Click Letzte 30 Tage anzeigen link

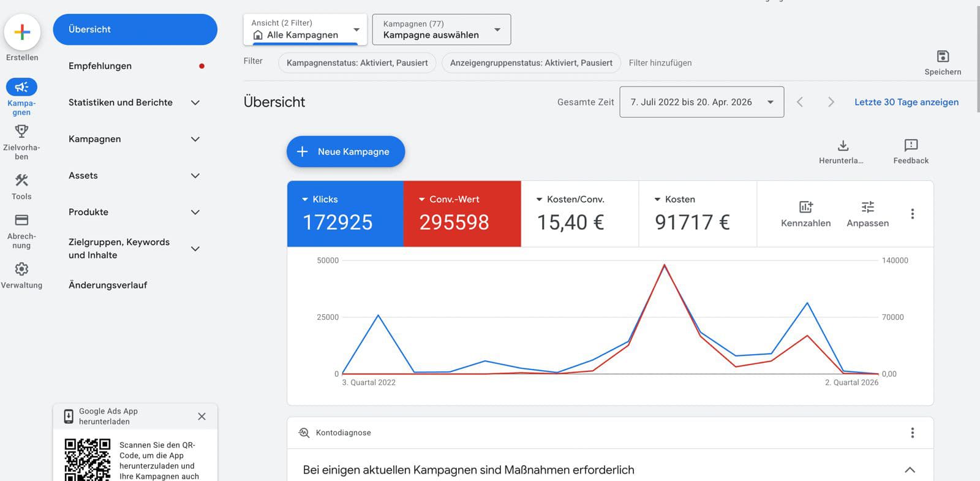pos(907,102)
